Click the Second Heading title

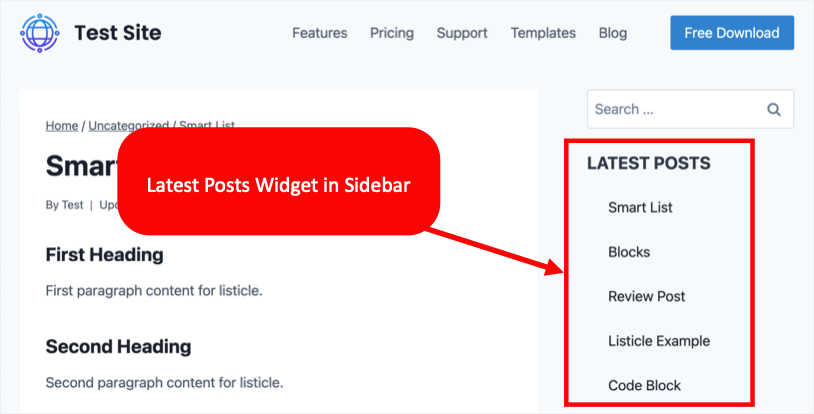point(118,347)
